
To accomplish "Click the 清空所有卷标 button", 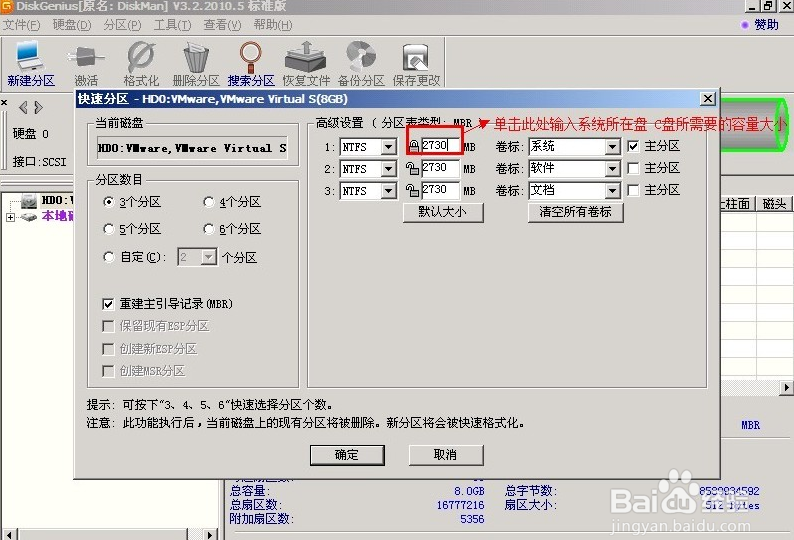I will coord(575,212).
